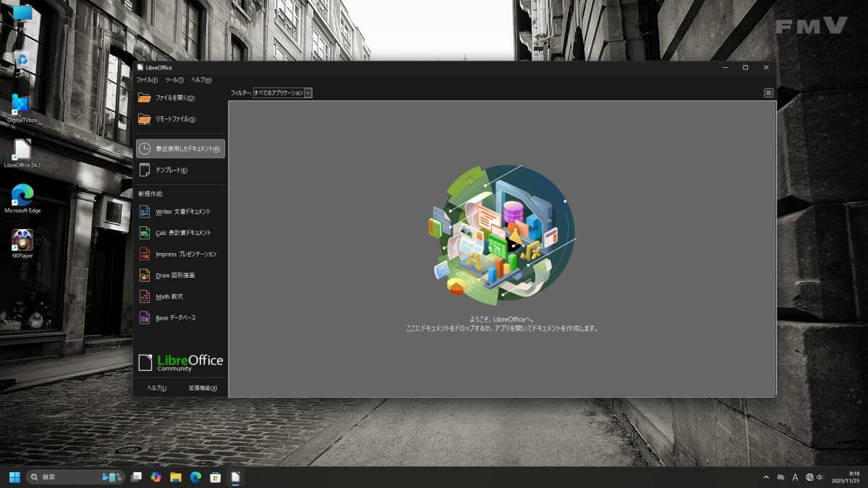Open the ツール menu
This screenshot has height=488, width=868.
tap(174, 80)
